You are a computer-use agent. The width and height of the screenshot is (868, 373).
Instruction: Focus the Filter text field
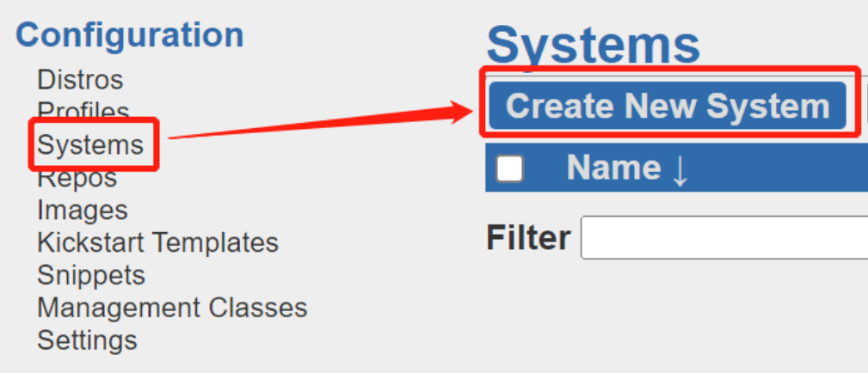(x=723, y=238)
